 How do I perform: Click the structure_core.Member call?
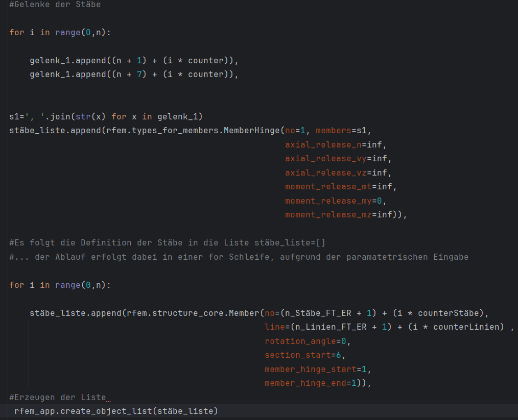(225, 313)
